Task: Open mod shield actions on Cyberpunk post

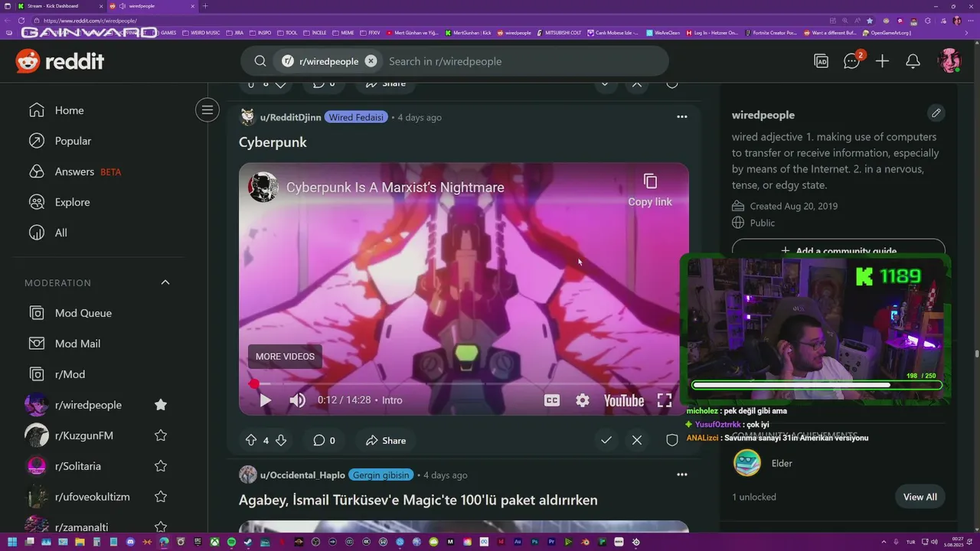Action: pos(672,440)
